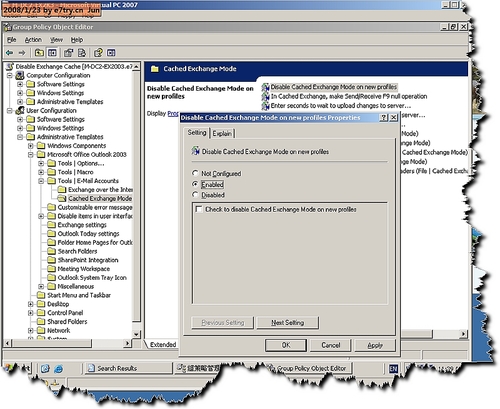Image resolution: width=500 pixels, height=409 pixels.
Task: Open the Properties toolbar icon
Action: [x=69, y=53]
